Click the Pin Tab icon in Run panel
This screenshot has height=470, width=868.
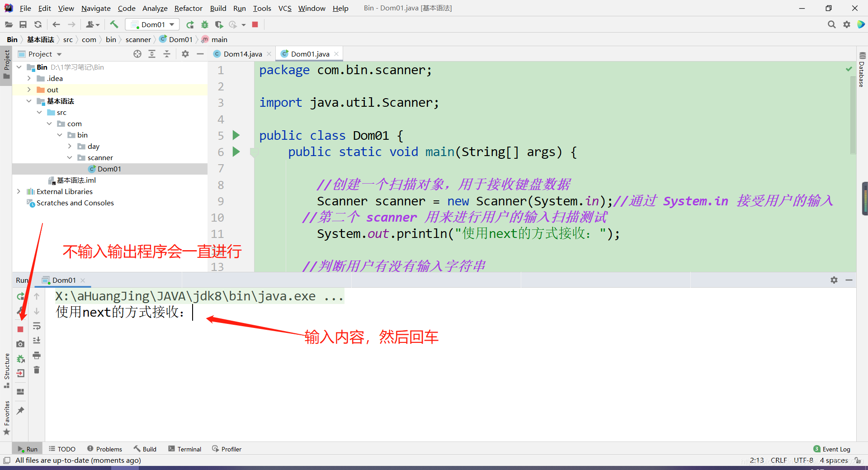[x=20, y=410]
